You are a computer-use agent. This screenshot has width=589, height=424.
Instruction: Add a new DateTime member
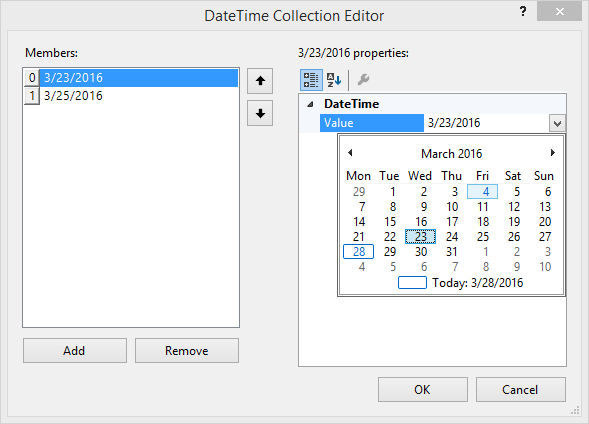point(75,350)
